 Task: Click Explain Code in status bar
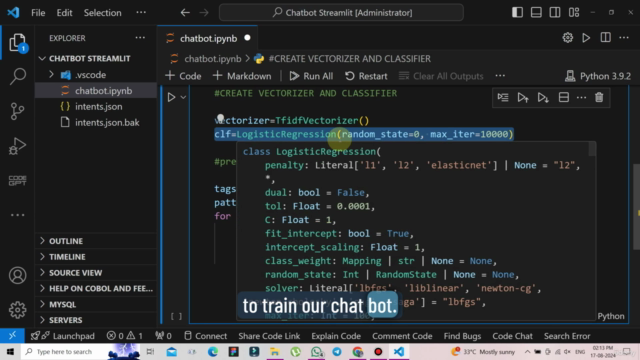tap(336, 336)
